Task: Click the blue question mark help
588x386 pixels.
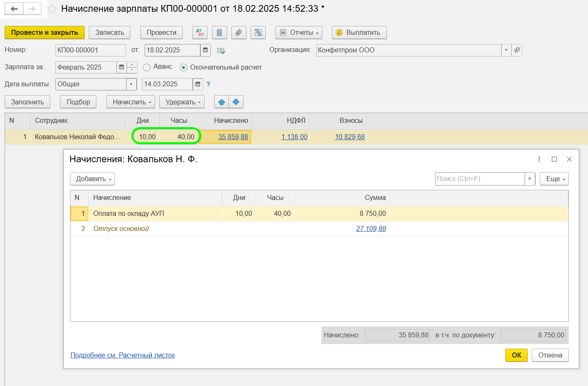Action: (208, 84)
